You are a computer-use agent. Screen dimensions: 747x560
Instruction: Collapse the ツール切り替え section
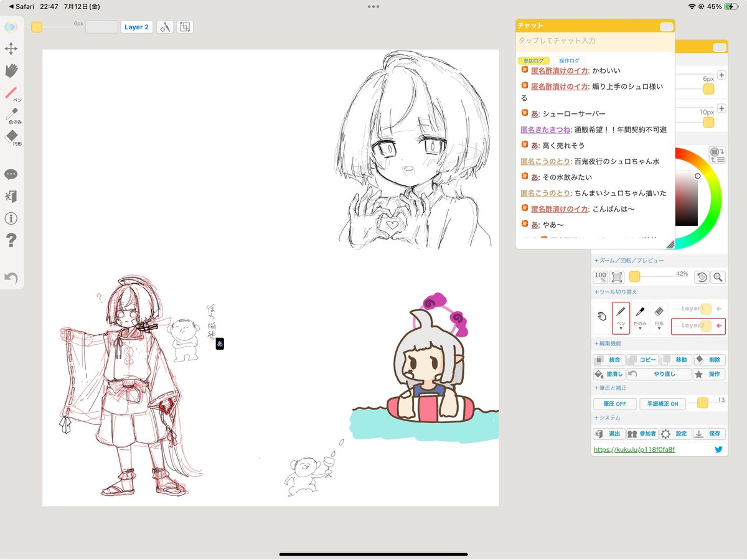coord(616,292)
